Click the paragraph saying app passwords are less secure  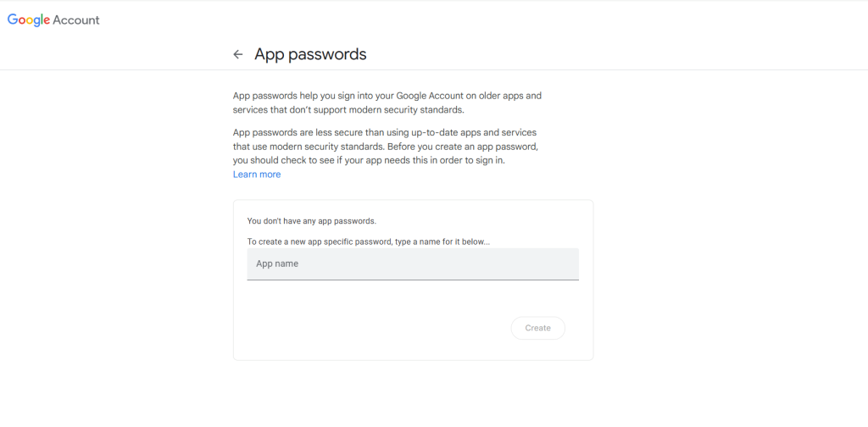pyautogui.click(x=386, y=147)
